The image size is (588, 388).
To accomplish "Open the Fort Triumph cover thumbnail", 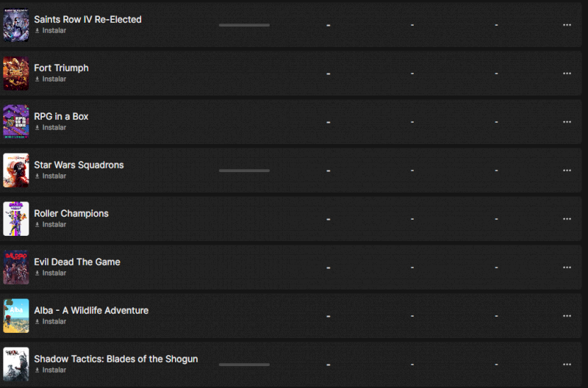I will [x=16, y=73].
